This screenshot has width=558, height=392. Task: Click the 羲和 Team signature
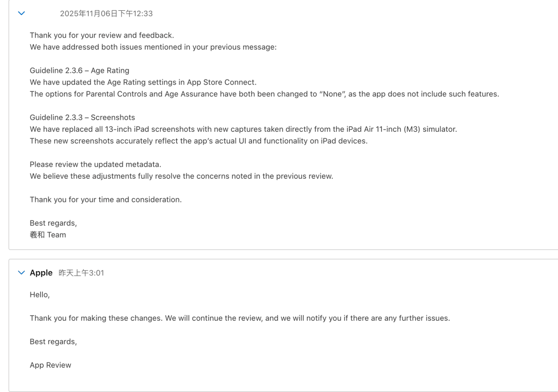click(48, 235)
